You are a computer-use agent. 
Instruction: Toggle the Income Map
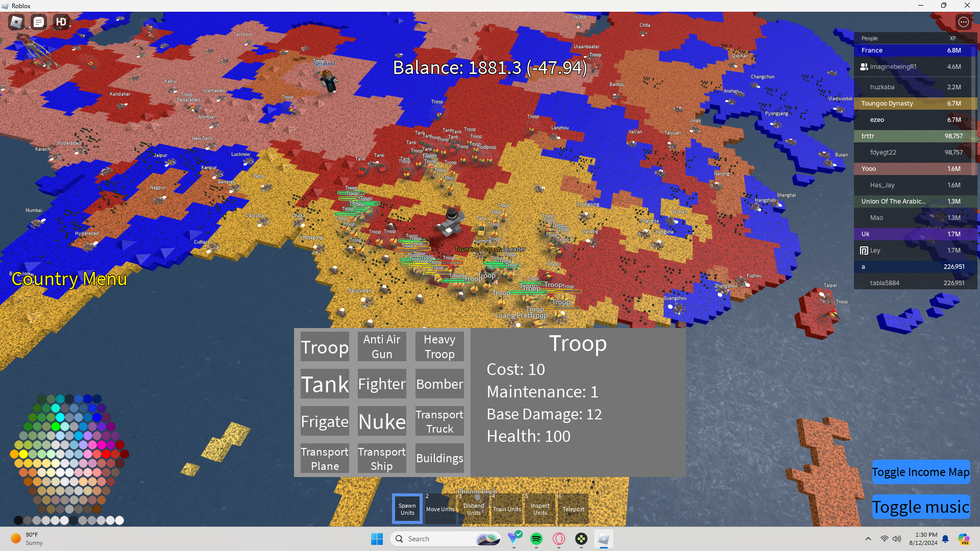coord(920,472)
